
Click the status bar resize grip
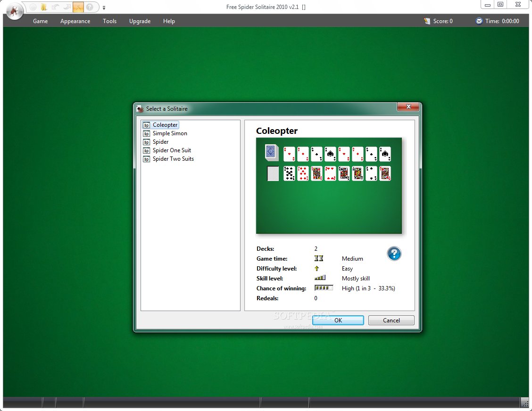coord(524,403)
